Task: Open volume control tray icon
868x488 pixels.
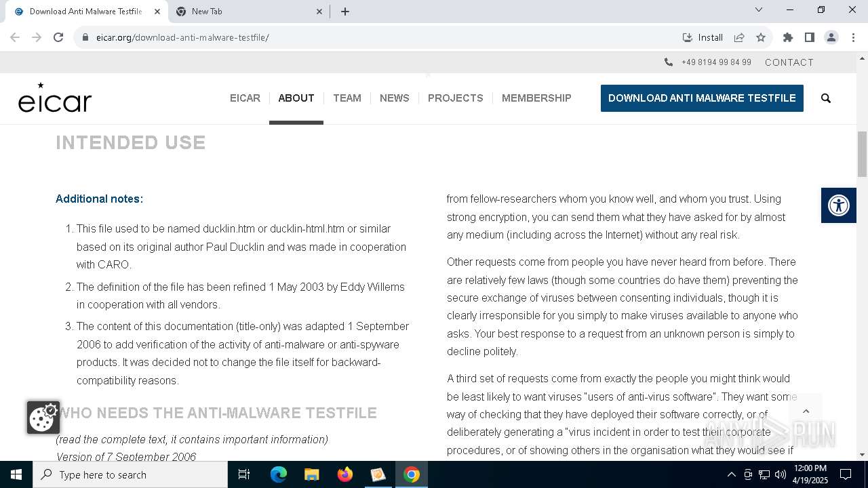Action: click(781, 474)
